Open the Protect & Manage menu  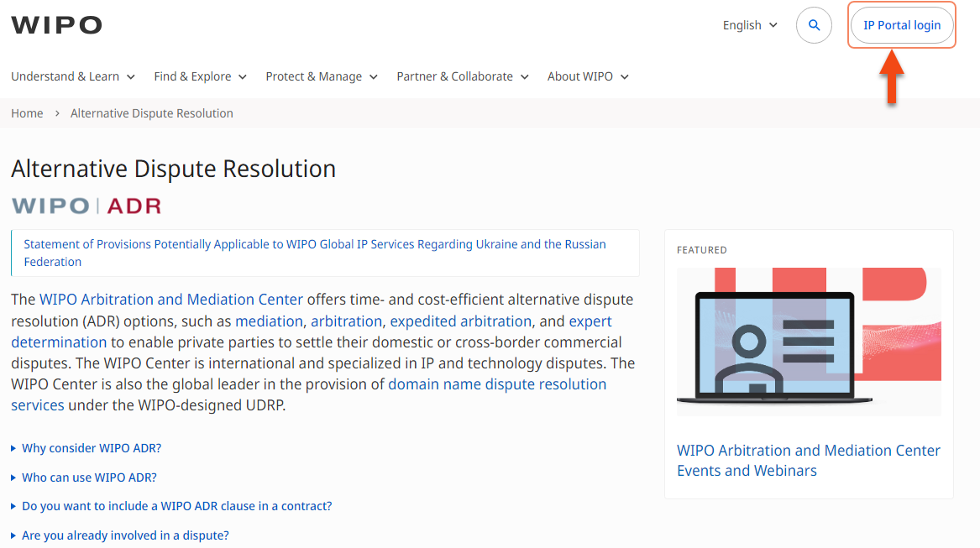coord(322,76)
